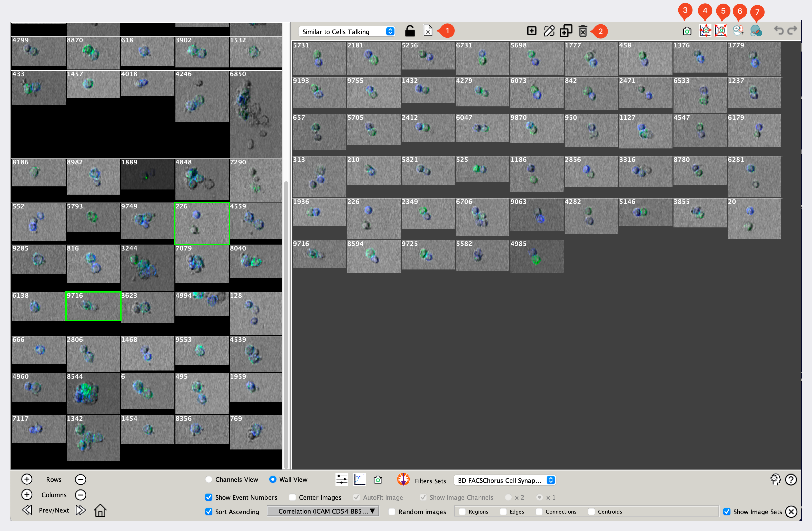Select highlighted thumbnail 226 in the left wall
812x531 pixels.
point(202,223)
